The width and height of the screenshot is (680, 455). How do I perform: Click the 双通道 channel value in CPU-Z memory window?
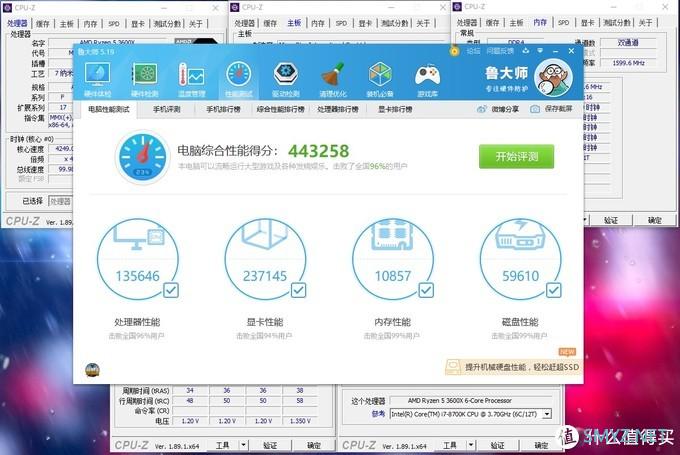(x=628, y=43)
